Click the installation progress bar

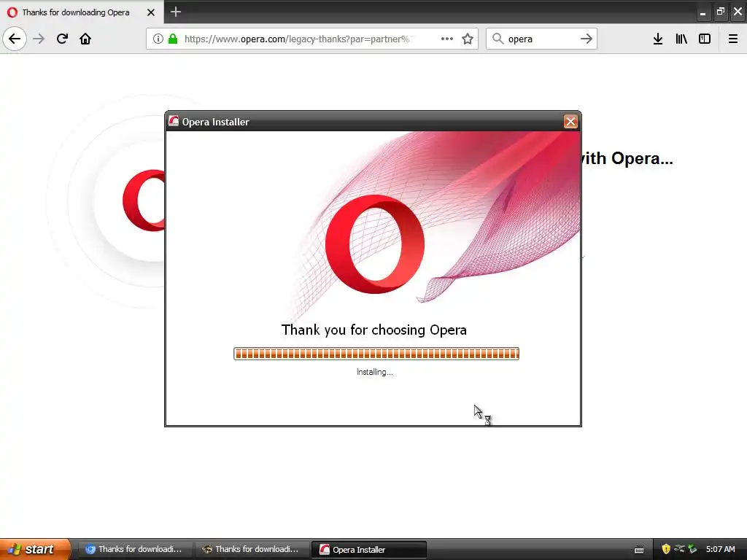coord(376,354)
